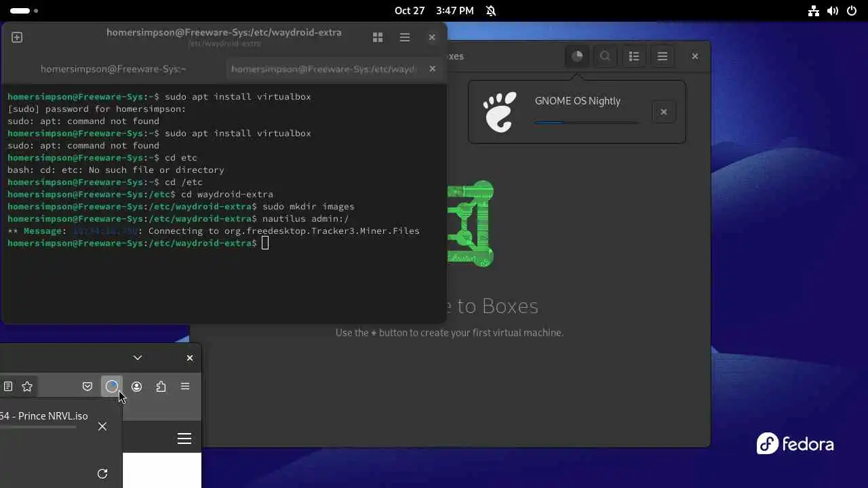Open the terminal hamburger menu

pyautogui.click(x=405, y=37)
